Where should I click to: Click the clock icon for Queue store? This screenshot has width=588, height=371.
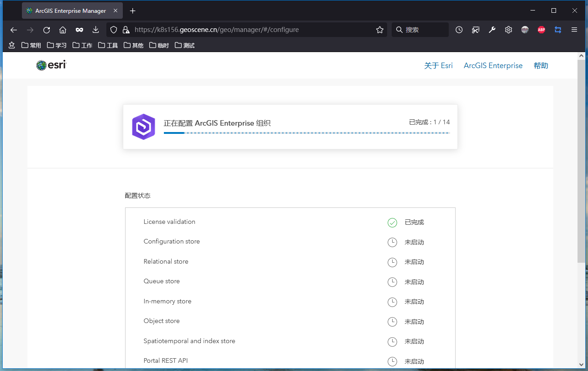392,282
